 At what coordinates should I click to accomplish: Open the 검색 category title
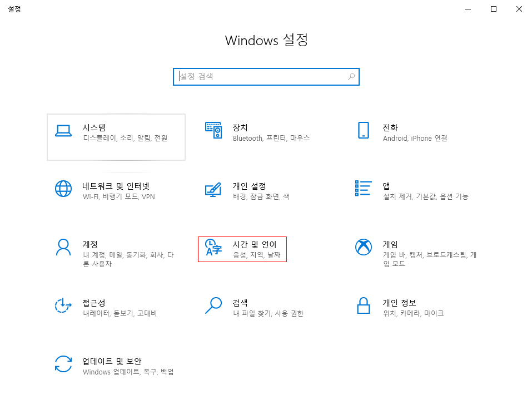240,303
